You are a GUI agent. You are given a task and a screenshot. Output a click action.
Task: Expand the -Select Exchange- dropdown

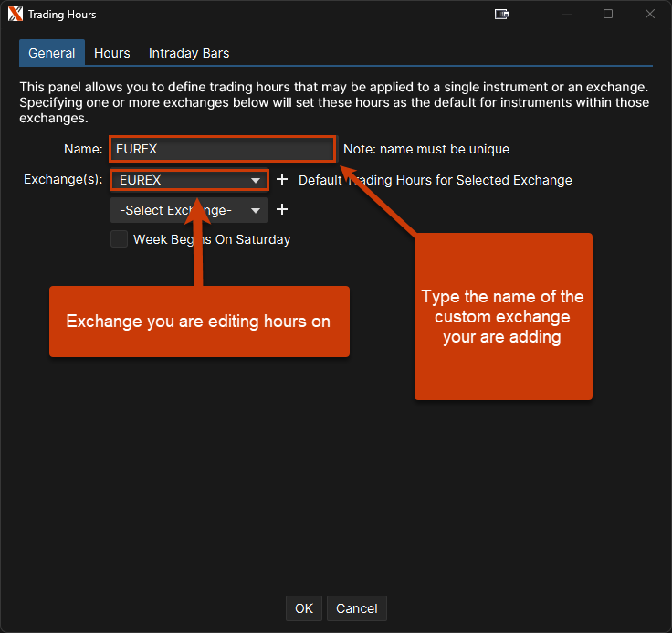(x=189, y=210)
